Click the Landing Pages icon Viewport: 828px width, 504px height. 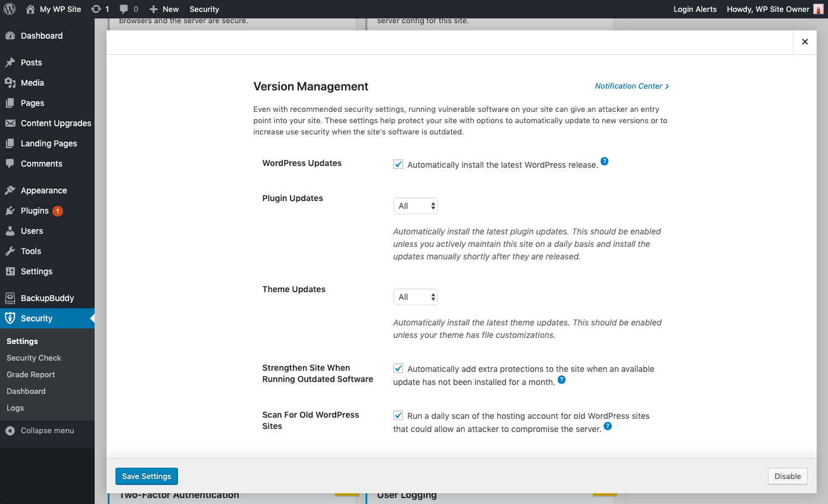tap(10, 143)
